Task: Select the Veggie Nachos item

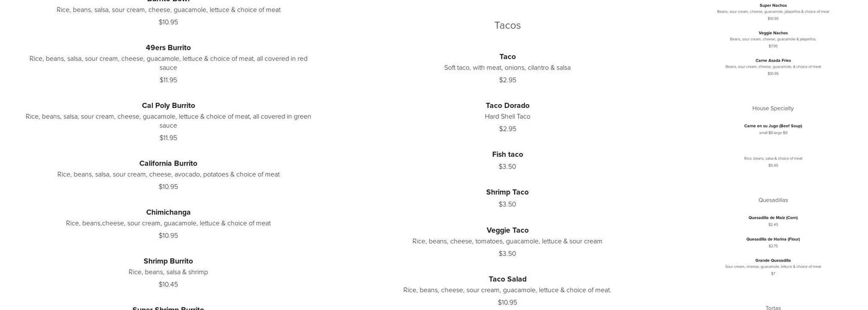Action: [x=773, y=33]
